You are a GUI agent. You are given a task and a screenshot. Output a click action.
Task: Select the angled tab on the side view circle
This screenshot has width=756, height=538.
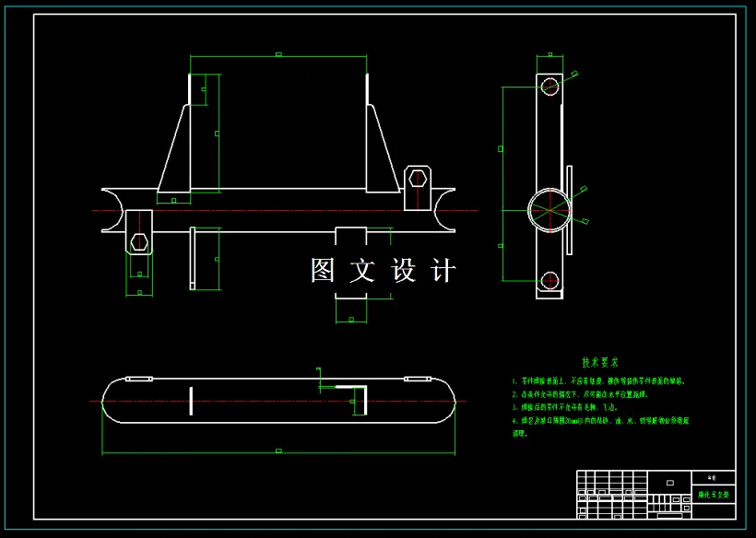click(x=572, y=210)
